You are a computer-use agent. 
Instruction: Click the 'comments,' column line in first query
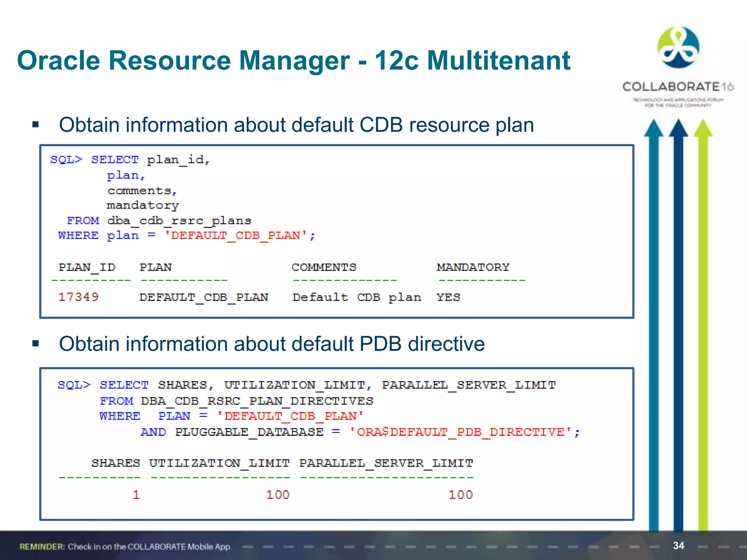click(142, 190)
